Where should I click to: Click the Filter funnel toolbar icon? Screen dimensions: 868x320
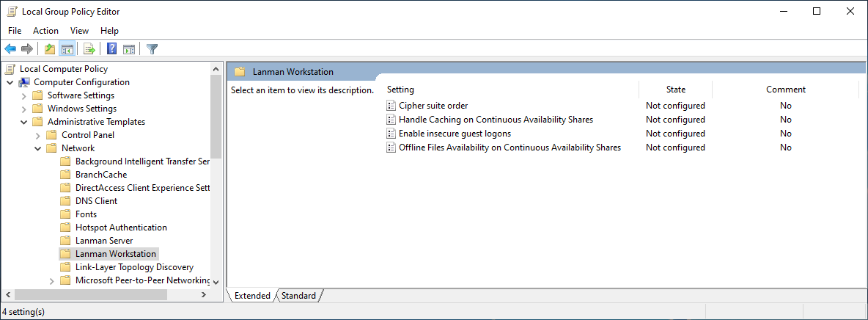tap(152, 49)
